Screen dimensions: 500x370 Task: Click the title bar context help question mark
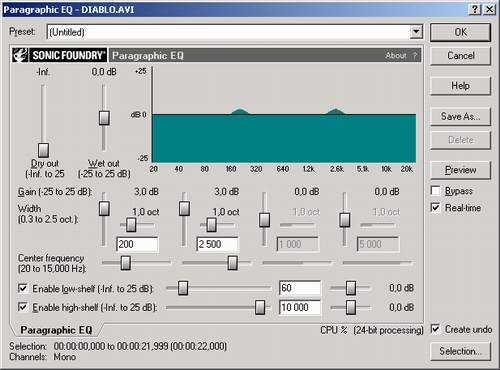click(x=475, y=9)
